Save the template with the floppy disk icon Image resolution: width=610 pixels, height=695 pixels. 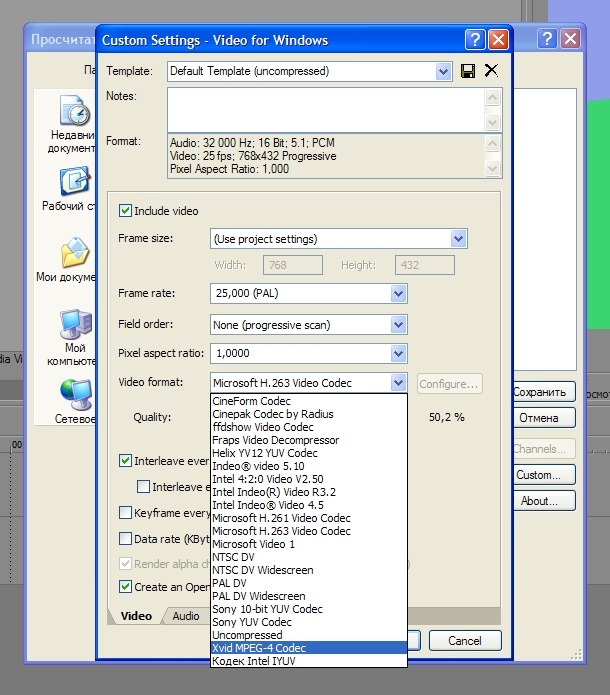click(468, 71)
